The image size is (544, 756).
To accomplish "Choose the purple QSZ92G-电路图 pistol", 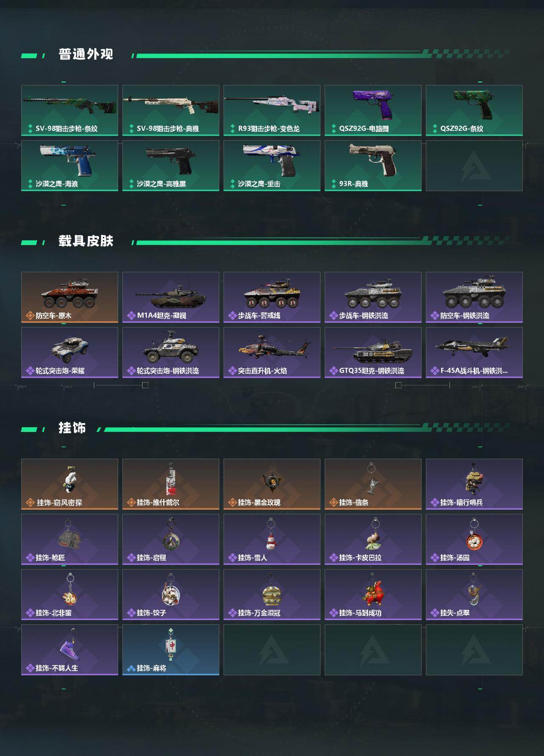I will pos(373,104).
